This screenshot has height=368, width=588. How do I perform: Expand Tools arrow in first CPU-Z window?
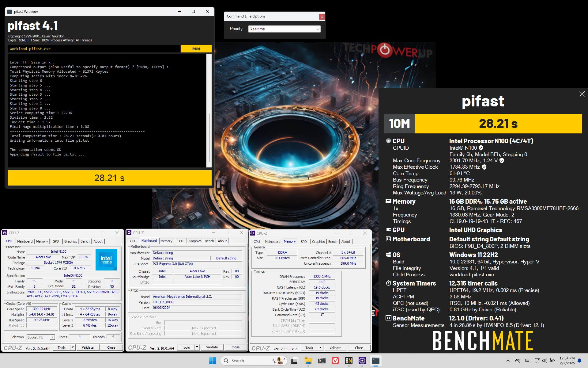pyautogui.click(x=73, y=347)
